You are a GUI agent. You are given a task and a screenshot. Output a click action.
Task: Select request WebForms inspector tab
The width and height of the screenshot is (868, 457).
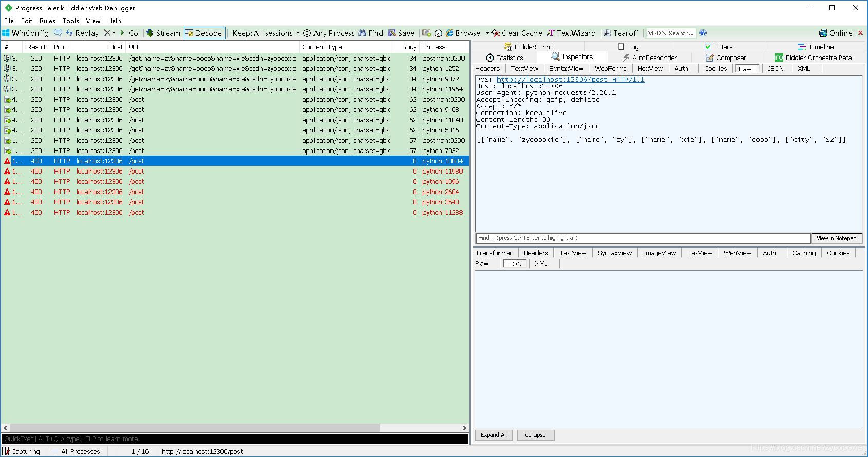pyautogui.click(x=610, y=68)
